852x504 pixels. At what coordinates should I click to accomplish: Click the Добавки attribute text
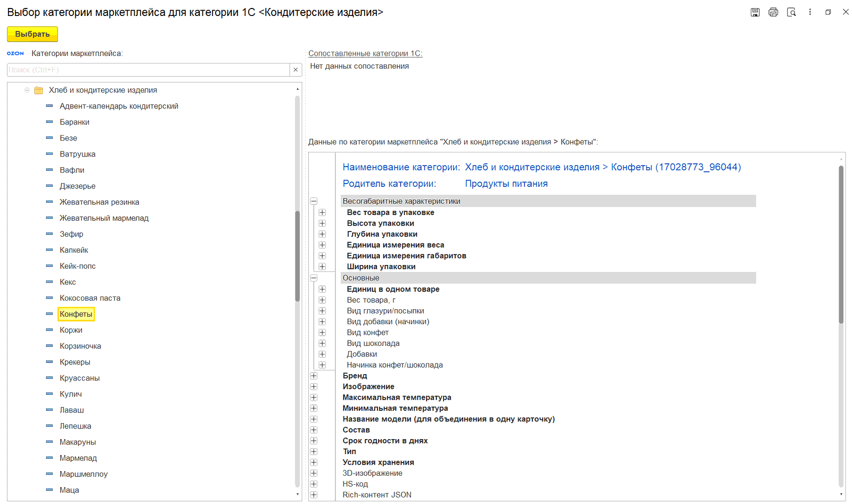click(362, 354)
